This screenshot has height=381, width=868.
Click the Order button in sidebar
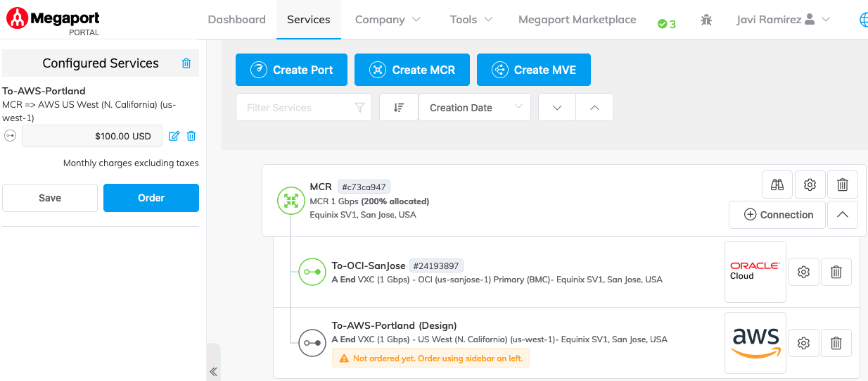(151, 198)
